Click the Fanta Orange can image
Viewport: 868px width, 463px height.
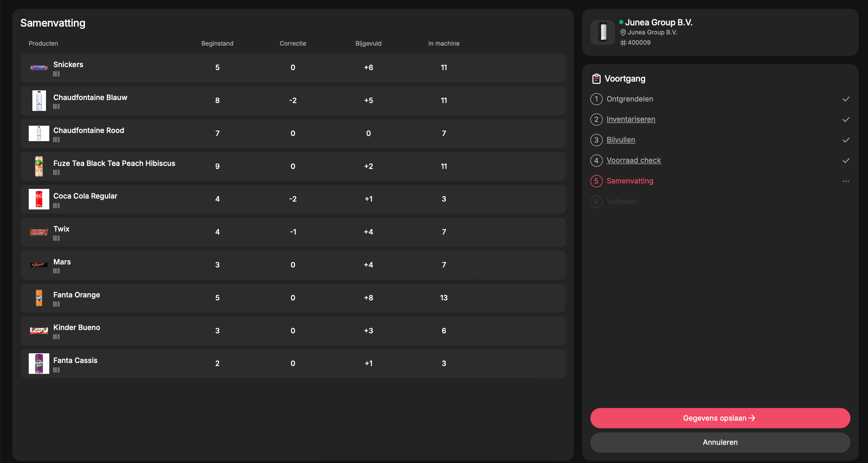(39, 298)
